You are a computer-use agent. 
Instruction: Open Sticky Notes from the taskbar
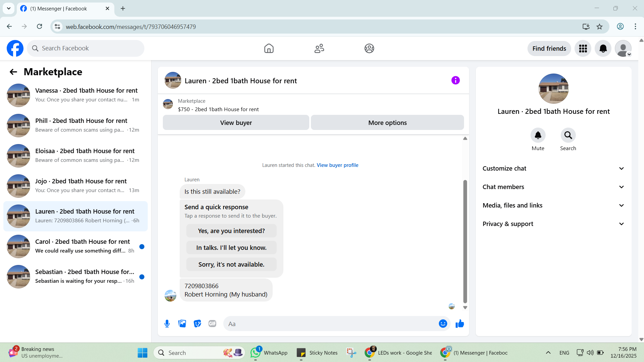coord(317,353)
